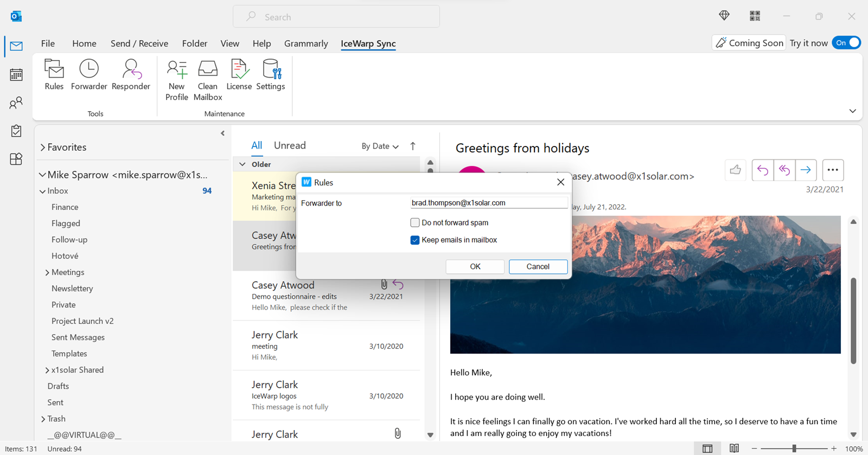Click the zoom slider handle

tap(794, 448)
